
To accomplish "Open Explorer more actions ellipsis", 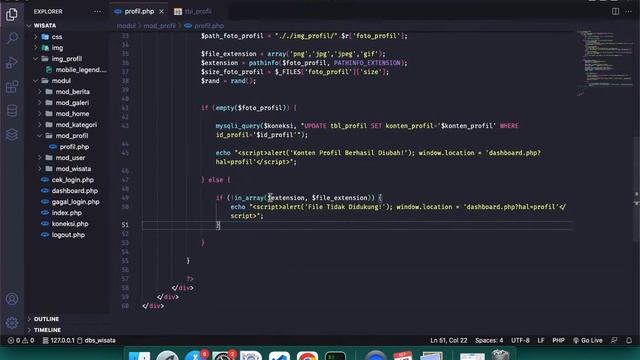I will tap(98, 11).
